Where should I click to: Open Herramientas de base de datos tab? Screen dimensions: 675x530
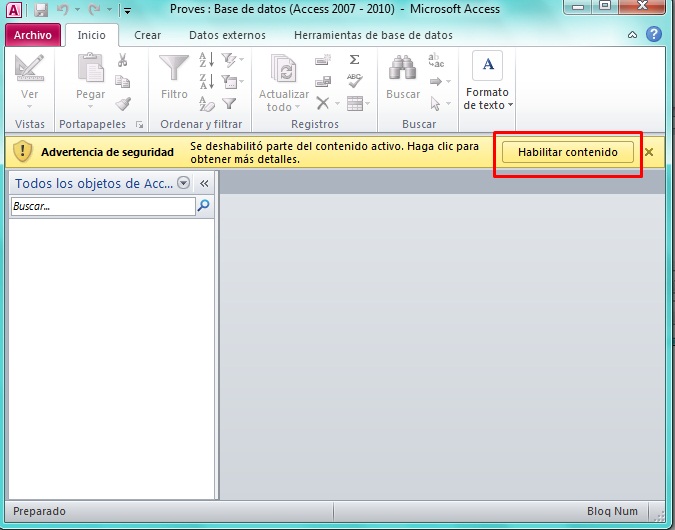pos(373,35)
